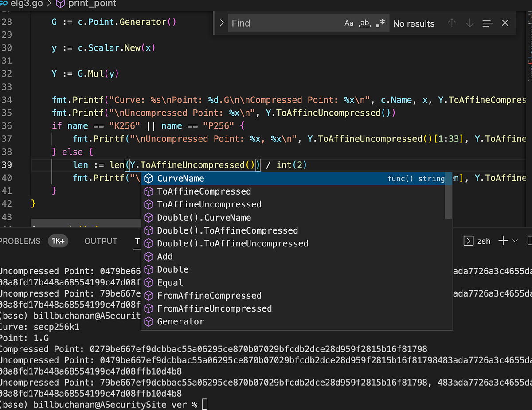The height and width of the screenshot is (410, 532).
Task: Click the 'func() string' suggestion detail
Action: click(x=416, y=179)
